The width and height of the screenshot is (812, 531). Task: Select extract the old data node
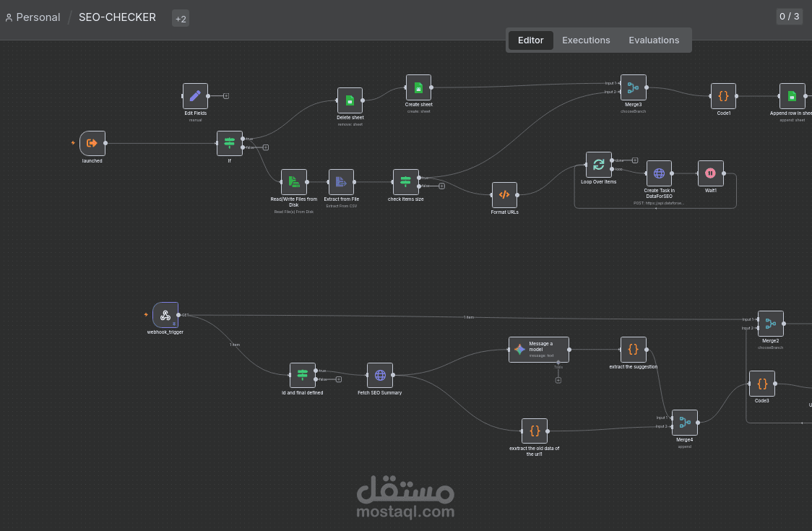(535, 431)
